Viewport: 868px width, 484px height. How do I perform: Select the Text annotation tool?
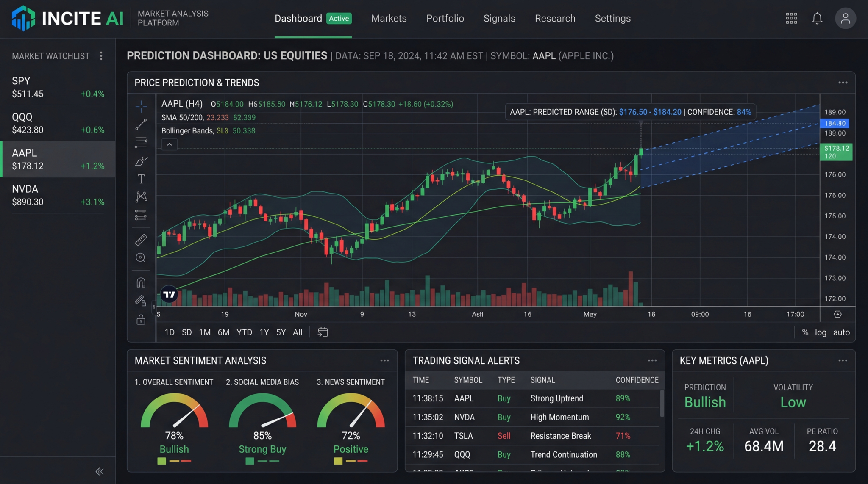(141, 179)
